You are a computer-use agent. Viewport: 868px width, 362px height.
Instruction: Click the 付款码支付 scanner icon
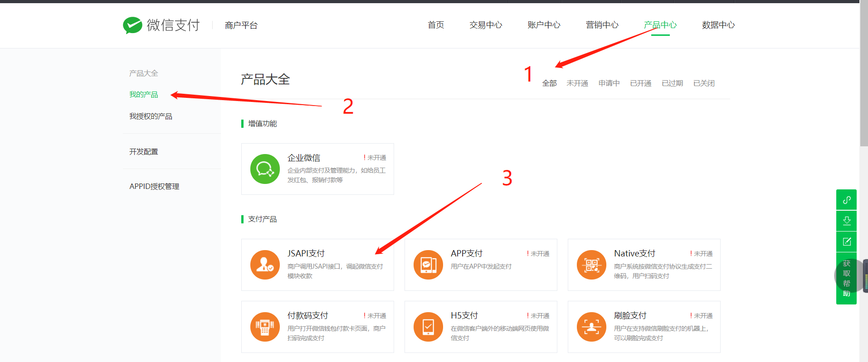[x=265, y=327]
